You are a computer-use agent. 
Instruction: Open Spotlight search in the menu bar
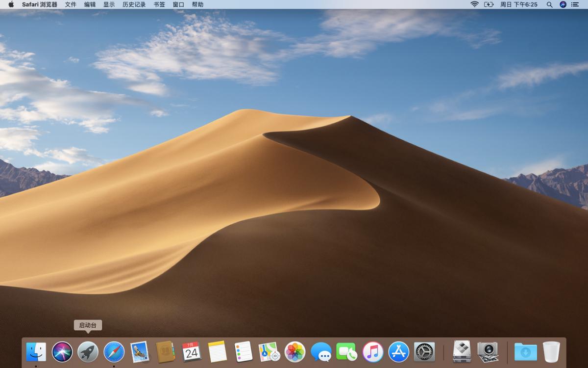550,4
